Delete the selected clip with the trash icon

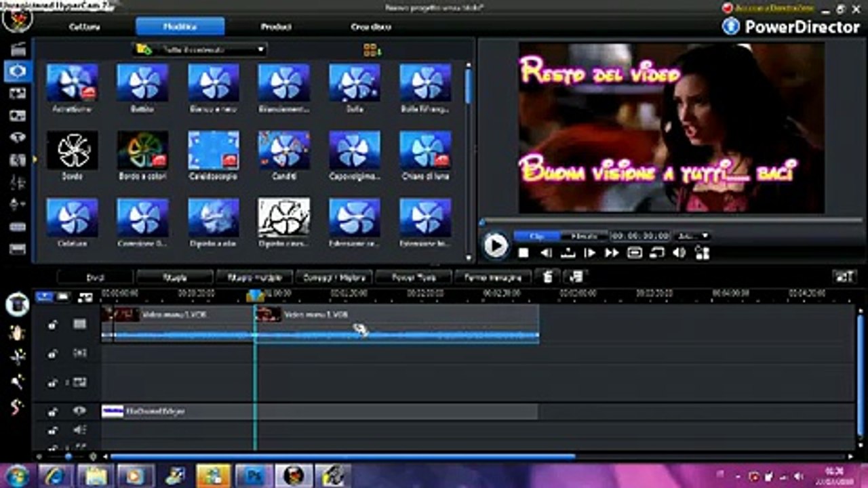pyautogui.click(x=547, y=277)
